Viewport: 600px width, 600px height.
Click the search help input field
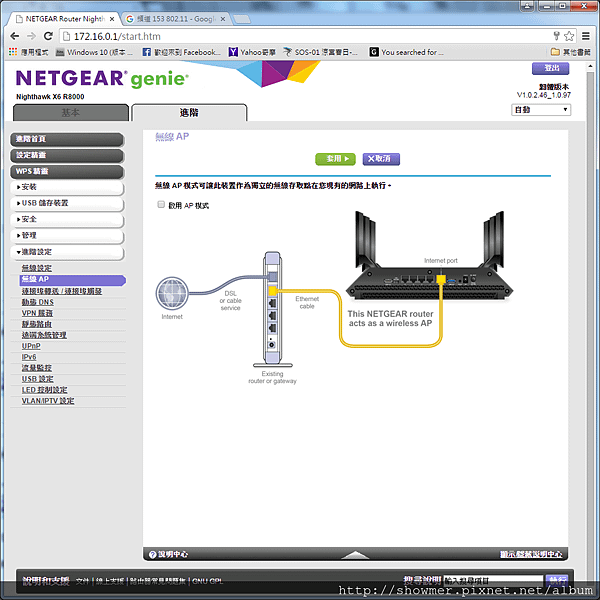tap(493, 580)
